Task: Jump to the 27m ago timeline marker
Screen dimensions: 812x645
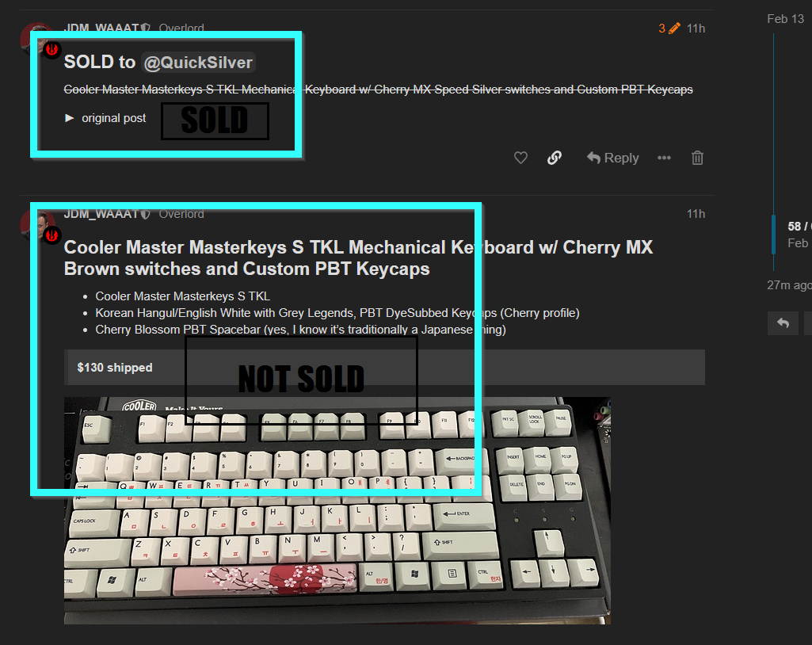Action: tap(789, 285)
